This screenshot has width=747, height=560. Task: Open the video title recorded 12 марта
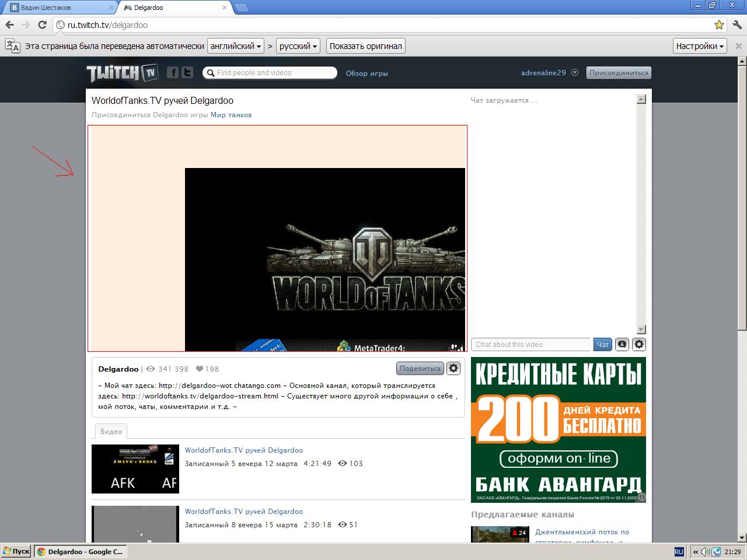click(244, 450)
